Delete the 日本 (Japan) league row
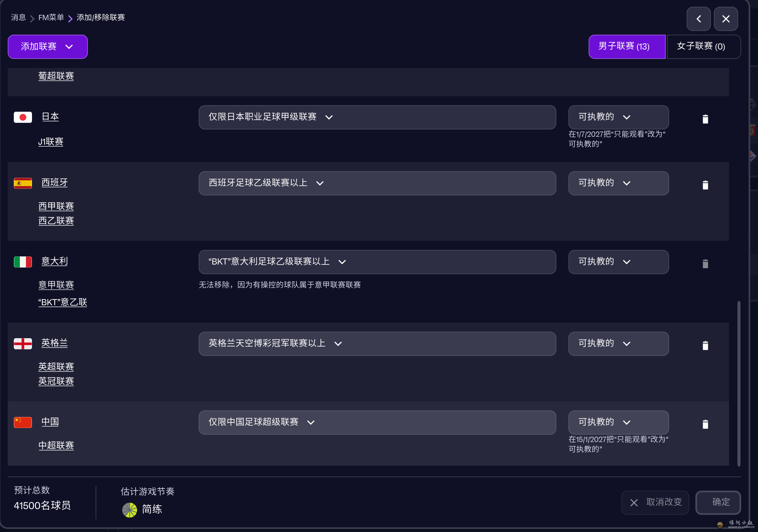758x532 pixels. tap(705, 119)
